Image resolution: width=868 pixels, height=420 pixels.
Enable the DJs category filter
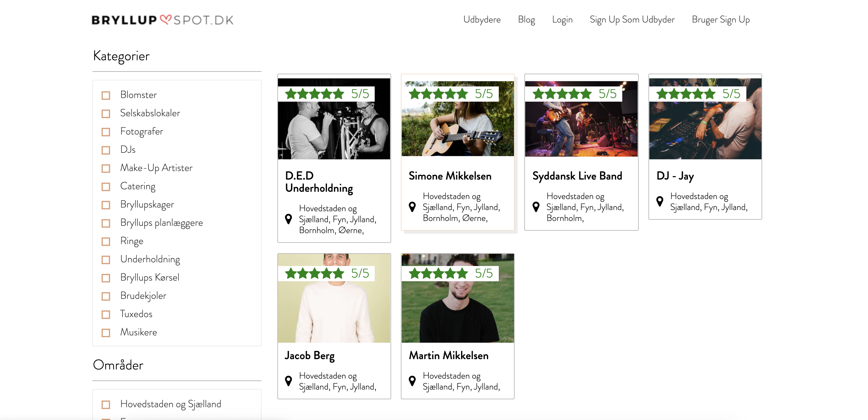106,150
